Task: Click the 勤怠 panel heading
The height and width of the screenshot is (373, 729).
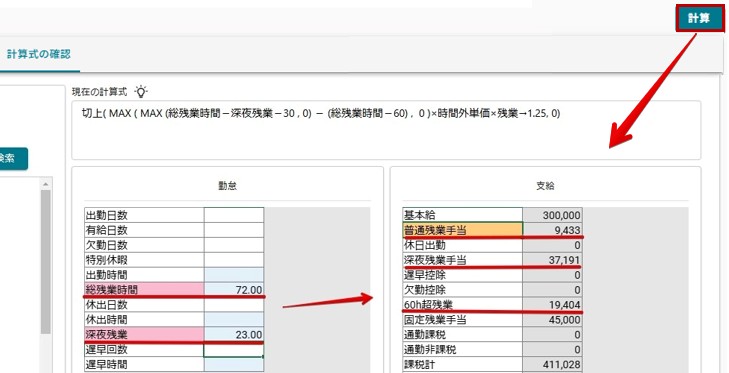Action: tap(227, 186)
